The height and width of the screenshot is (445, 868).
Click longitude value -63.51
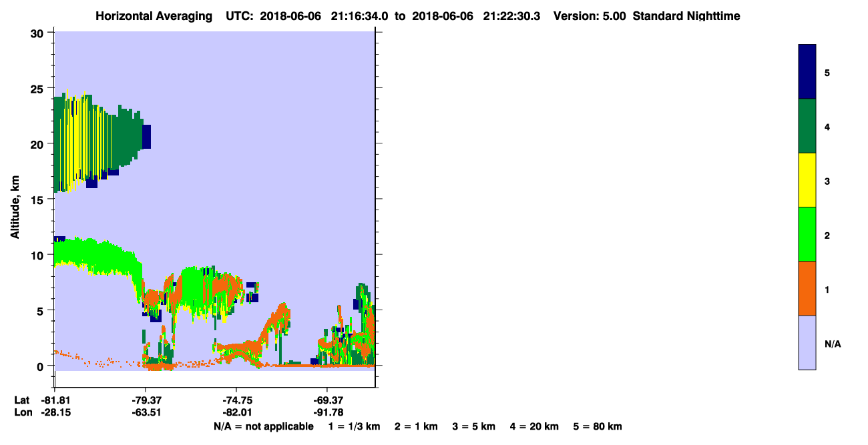[146, 413]
